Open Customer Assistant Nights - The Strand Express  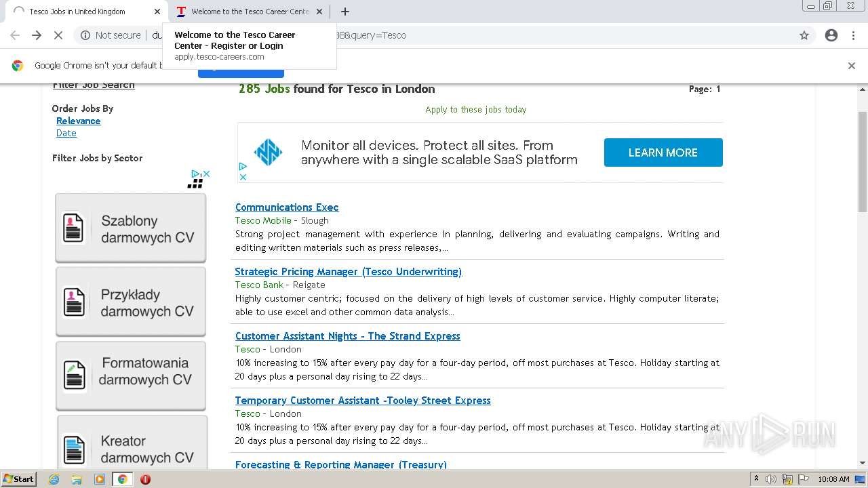click(348, 336)
